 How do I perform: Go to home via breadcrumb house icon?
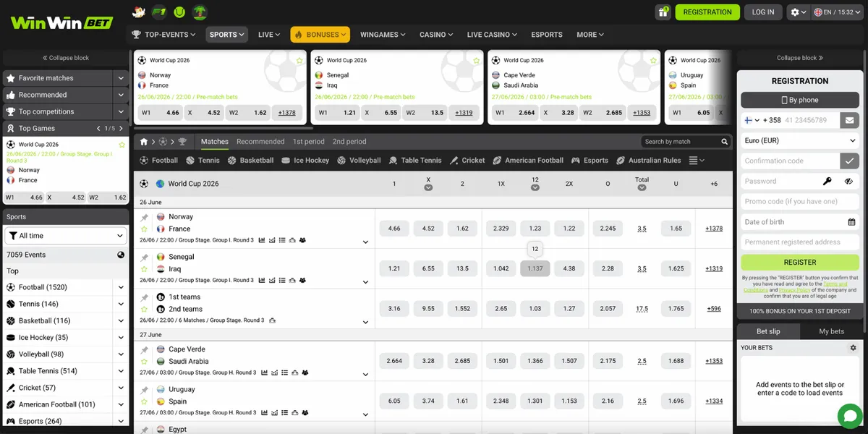coord(144,142)
